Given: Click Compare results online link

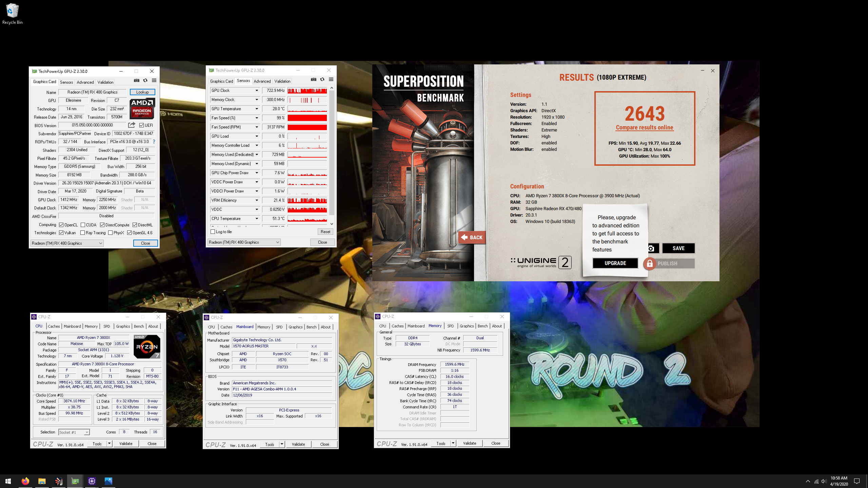Looking at the screenshot, I should point(645,127).
